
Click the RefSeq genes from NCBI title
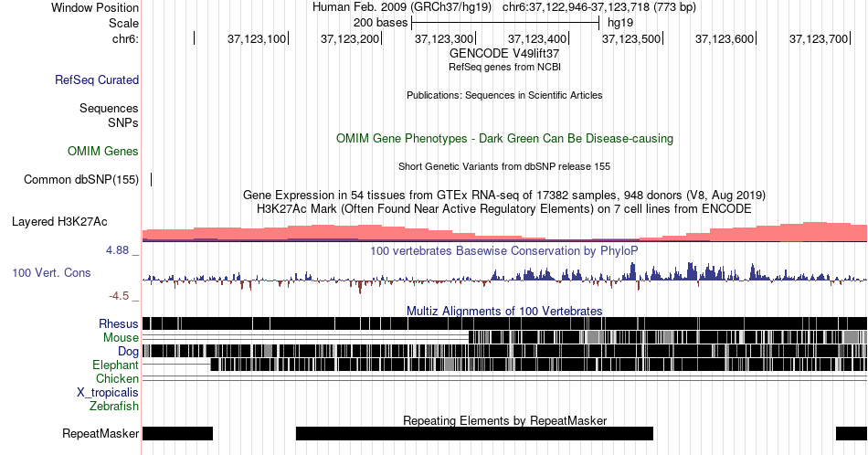click(x=504, y=67)
